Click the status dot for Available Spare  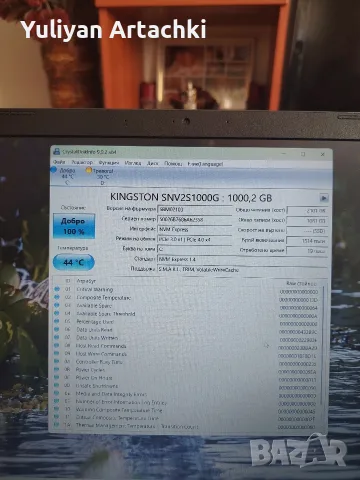tap(57, 305)
